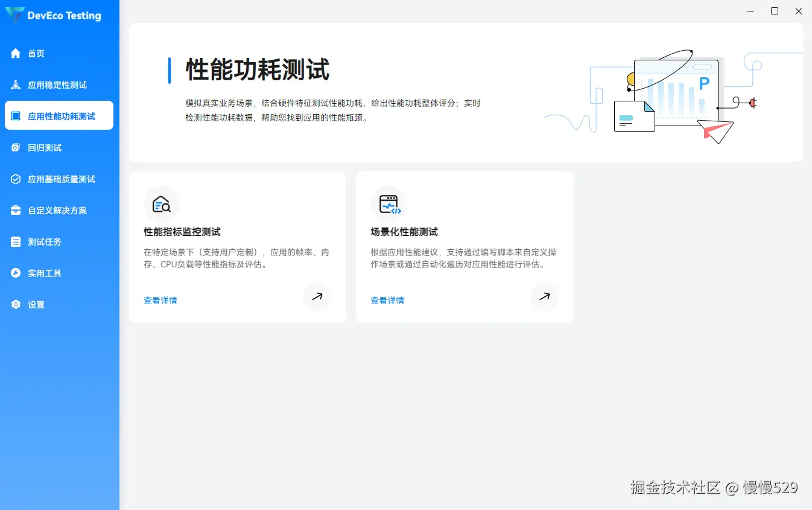
Task: Click 查看详情 link under 性能指标监控测试
Action: (160, 301)
